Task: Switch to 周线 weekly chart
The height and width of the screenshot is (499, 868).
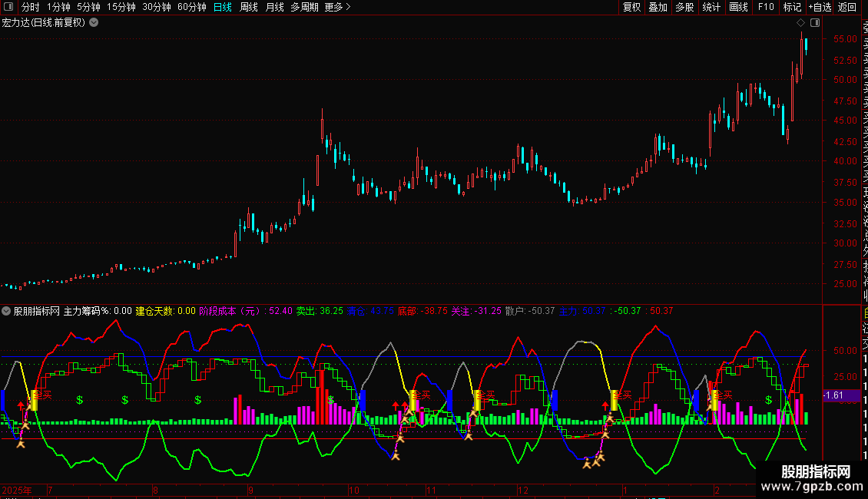Action: (249, 7)
